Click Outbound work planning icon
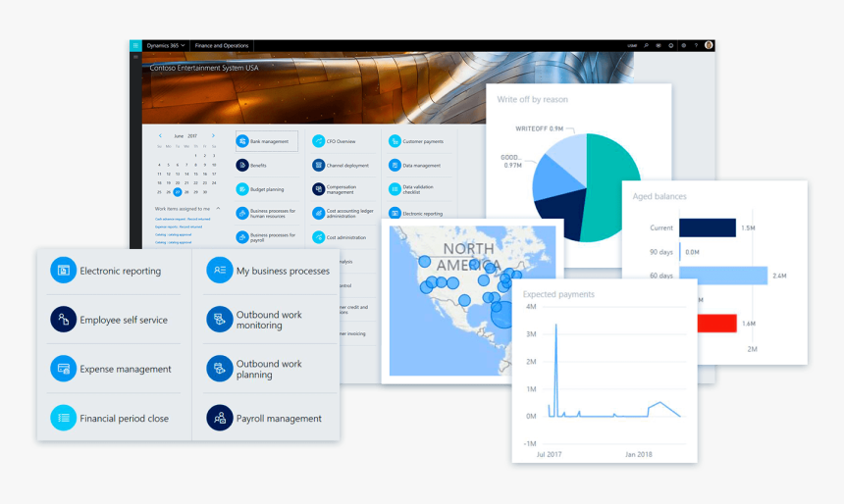This screenshot has height=504, width=844. click(x=220, y=369)
